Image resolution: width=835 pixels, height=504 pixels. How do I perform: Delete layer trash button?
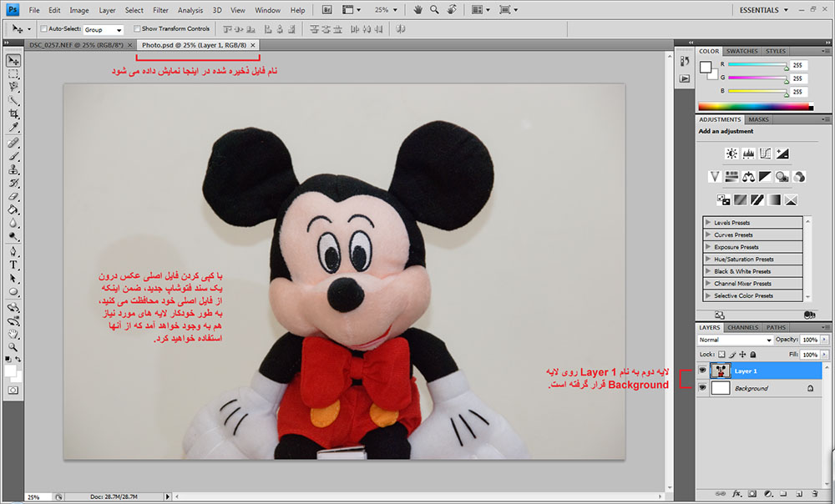814,493
